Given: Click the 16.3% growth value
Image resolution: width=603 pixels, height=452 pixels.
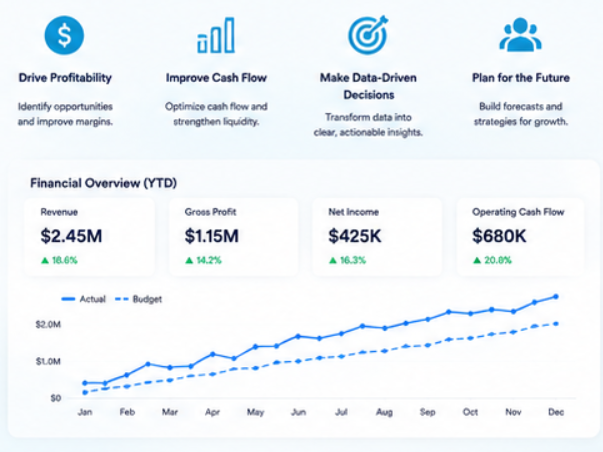Looking at the screenshot, I should click(x=353, y=260).
